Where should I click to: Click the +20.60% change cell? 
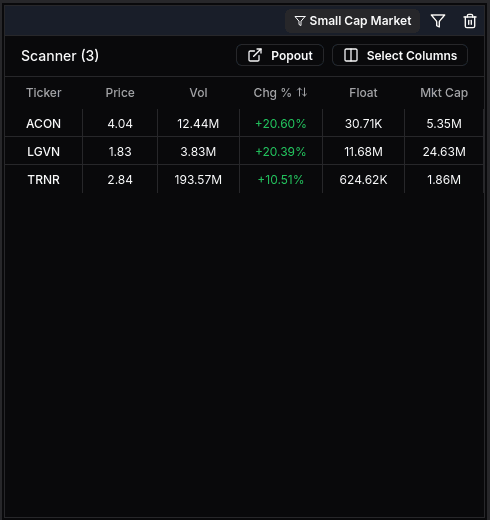click(281, 124)
